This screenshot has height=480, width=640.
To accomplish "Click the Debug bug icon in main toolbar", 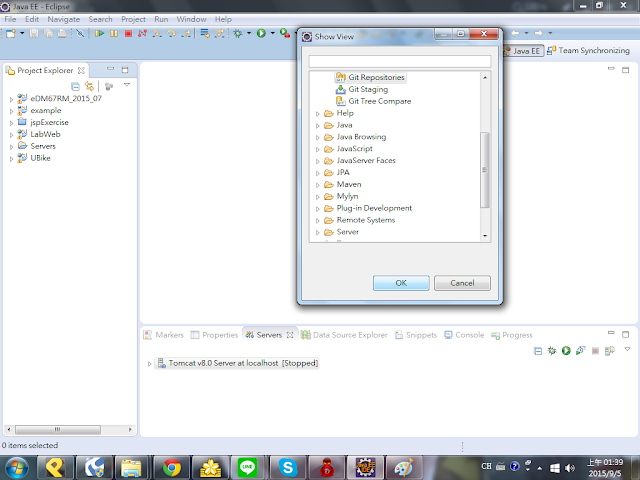I will click(238, 33).
